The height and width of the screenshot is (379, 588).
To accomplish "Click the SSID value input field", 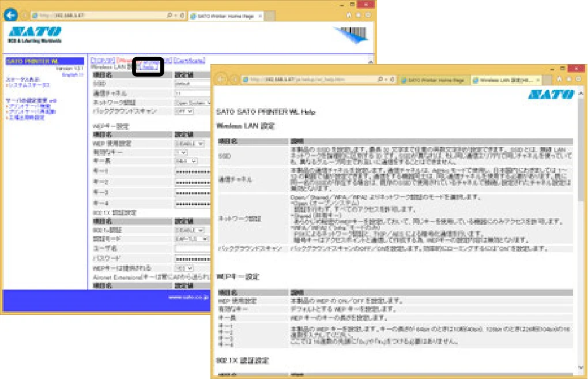I will (x=193, y=84).
